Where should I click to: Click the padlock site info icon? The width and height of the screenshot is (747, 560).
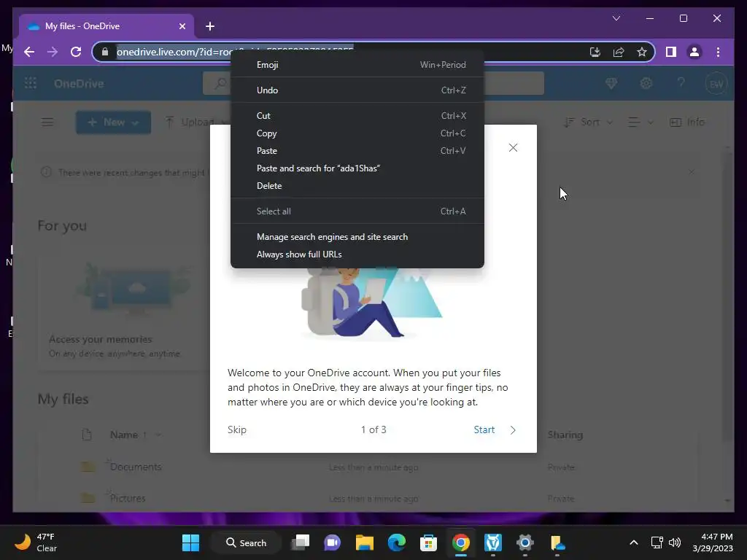pyautogui.click(x=105, y=52)
